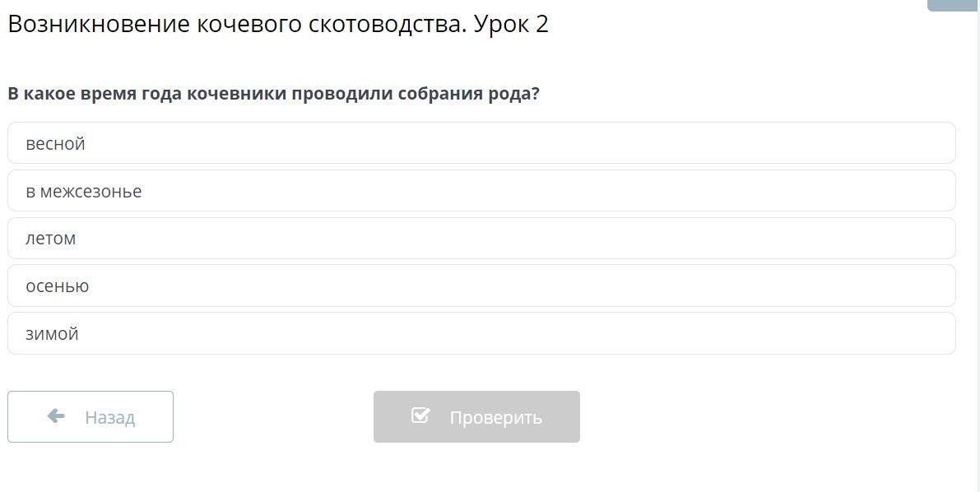
Task: Go back using the back arrow icon
Action: (56, 416)
